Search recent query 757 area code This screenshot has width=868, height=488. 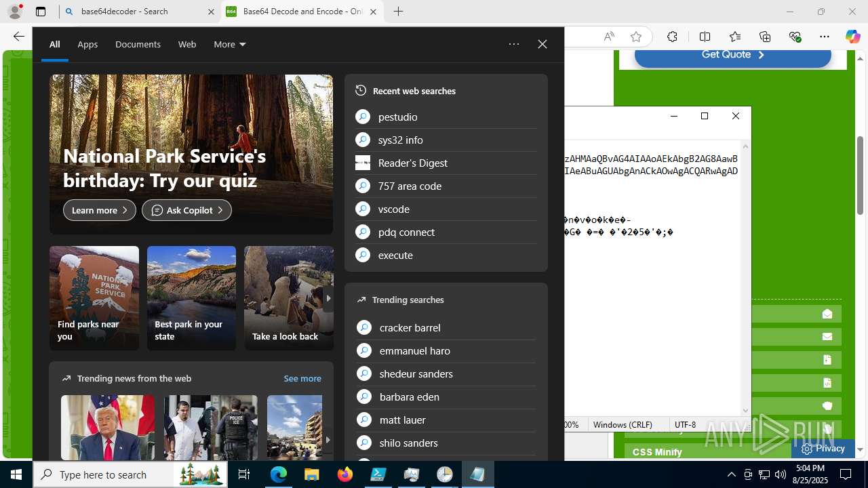coord(446,186)
